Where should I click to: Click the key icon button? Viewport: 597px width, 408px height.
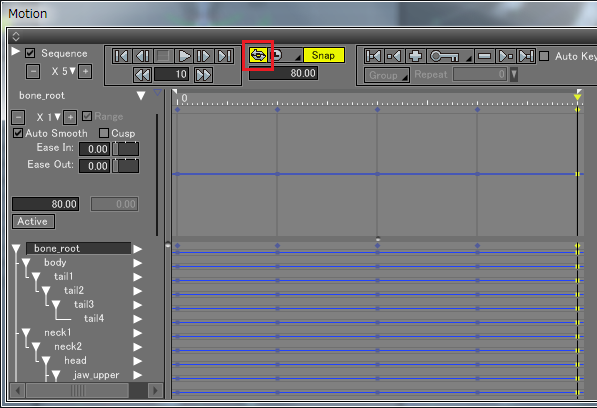coord(444,56)
